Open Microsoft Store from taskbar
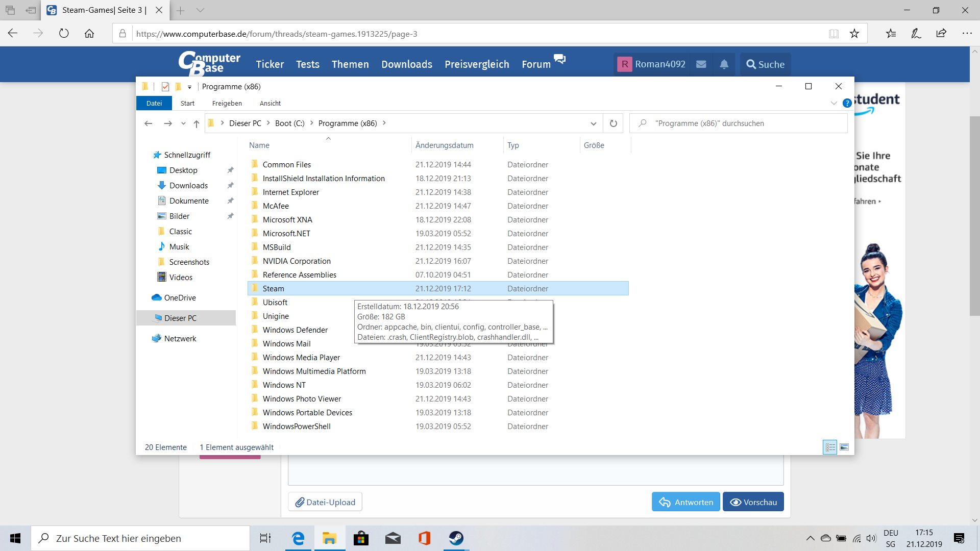 coord(361,538)
